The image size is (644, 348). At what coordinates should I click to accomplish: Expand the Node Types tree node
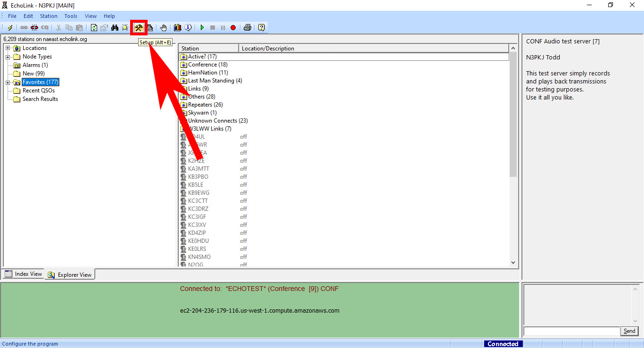pyautogui.click(x=8, y=57)
